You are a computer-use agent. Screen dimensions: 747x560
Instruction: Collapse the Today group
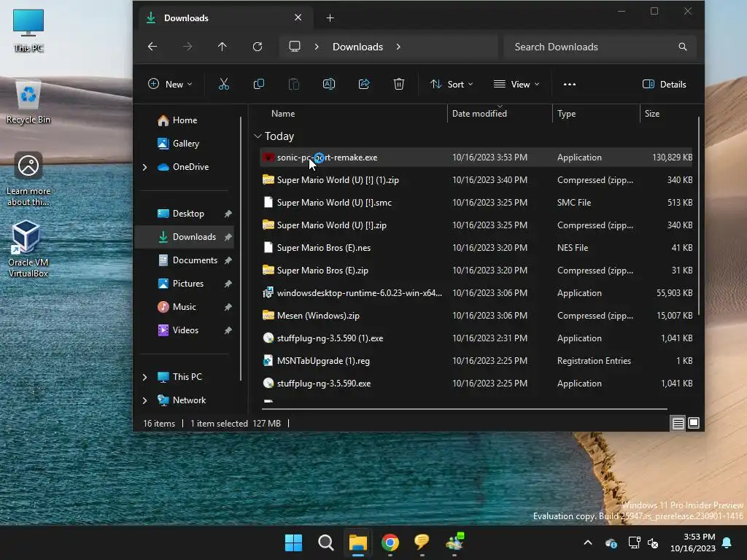click(258, 136)
